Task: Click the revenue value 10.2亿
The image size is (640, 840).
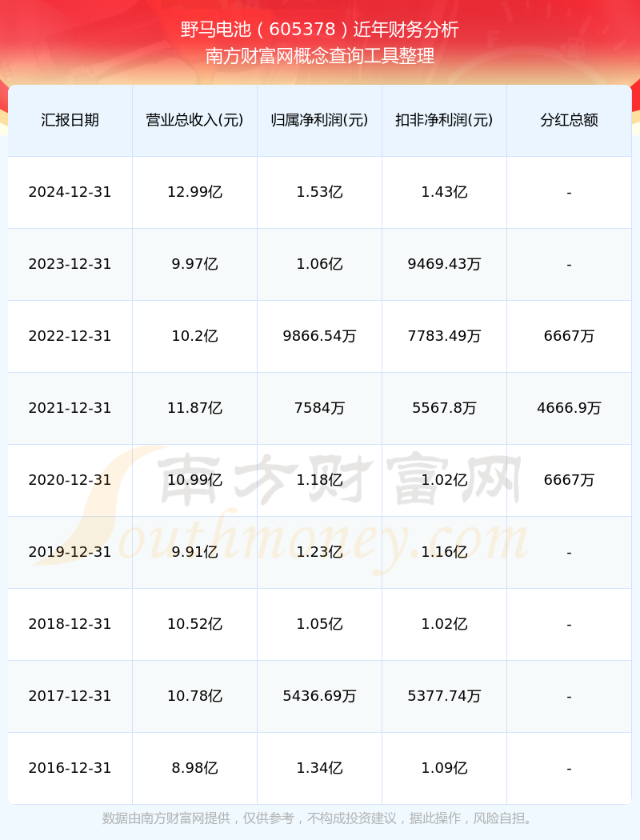Action: coord(195,336)
